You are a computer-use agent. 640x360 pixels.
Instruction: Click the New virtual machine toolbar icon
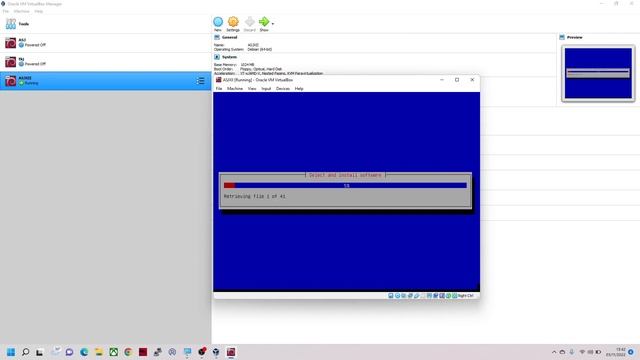218,22
